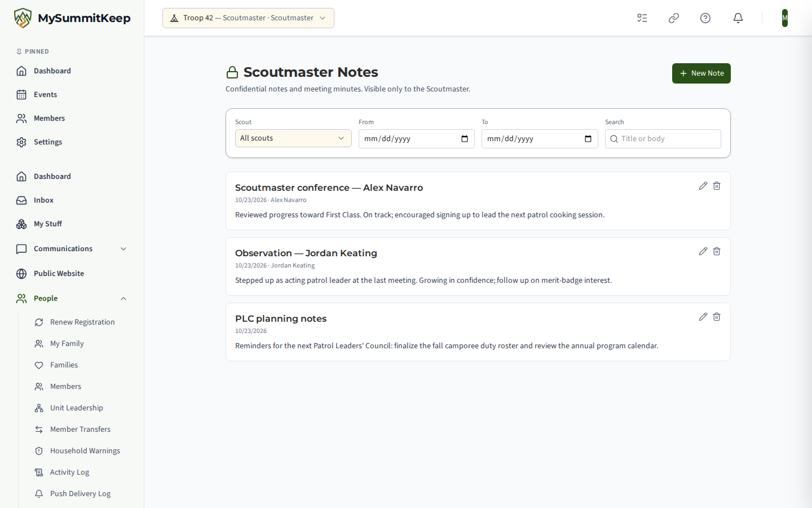The image size is (812, 508).
Task: Edit the PLC planning notes entry
Action: tap(703, 317)
